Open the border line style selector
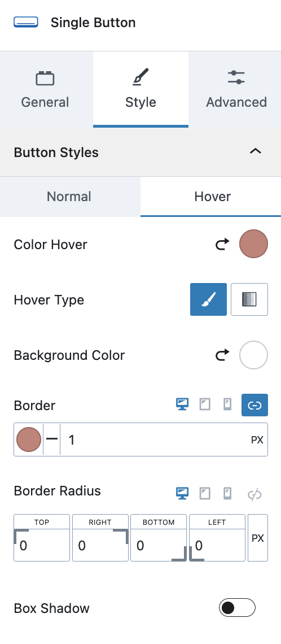The height and width of the screenshot is (644, 281). tap(52, 439)
